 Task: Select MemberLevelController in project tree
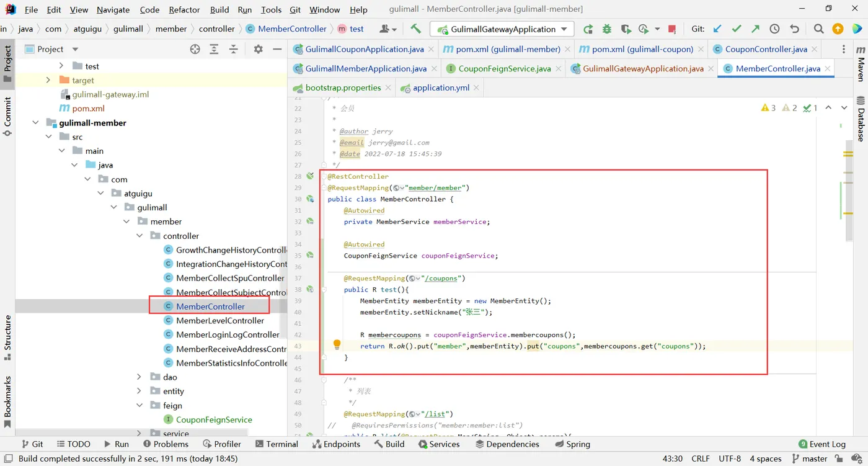[220, 320]
